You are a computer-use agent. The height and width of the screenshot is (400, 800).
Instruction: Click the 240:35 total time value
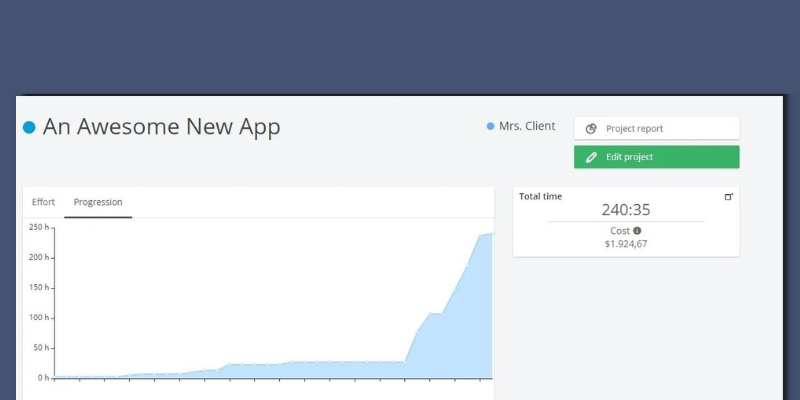pyautogui.click(x=625, y=210)
